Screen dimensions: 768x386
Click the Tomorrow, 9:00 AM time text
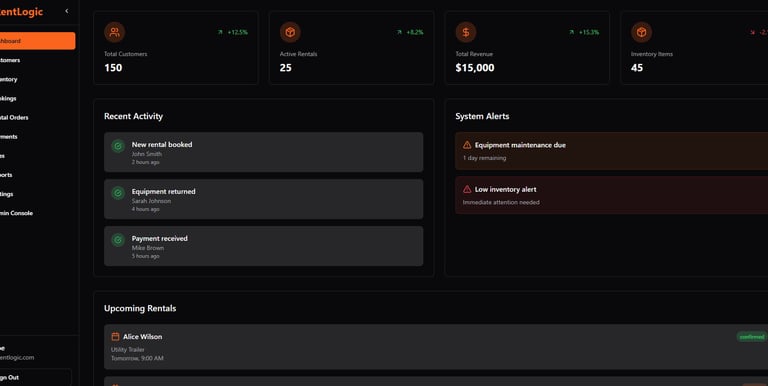click(x=137, y=358)
